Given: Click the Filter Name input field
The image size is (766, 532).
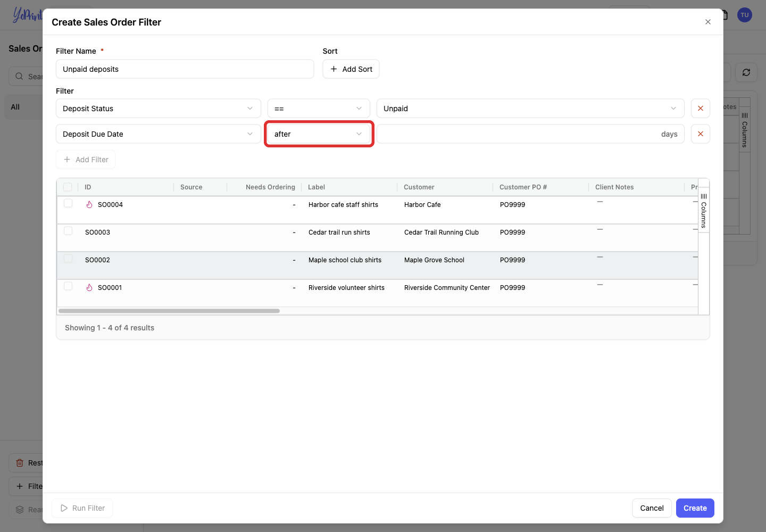Looking at the screenshot, I should 185,69.
